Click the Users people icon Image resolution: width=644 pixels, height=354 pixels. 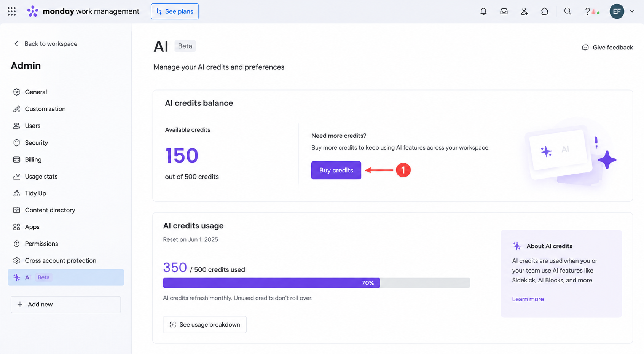(x=16, y=126)
